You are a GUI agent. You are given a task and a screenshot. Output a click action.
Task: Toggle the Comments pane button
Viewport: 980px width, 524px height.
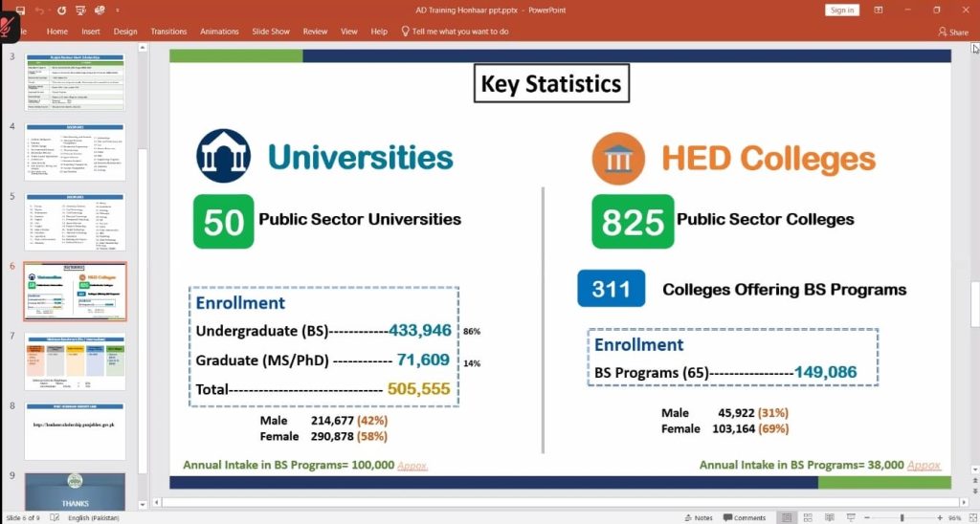click(x=745, y=517)
